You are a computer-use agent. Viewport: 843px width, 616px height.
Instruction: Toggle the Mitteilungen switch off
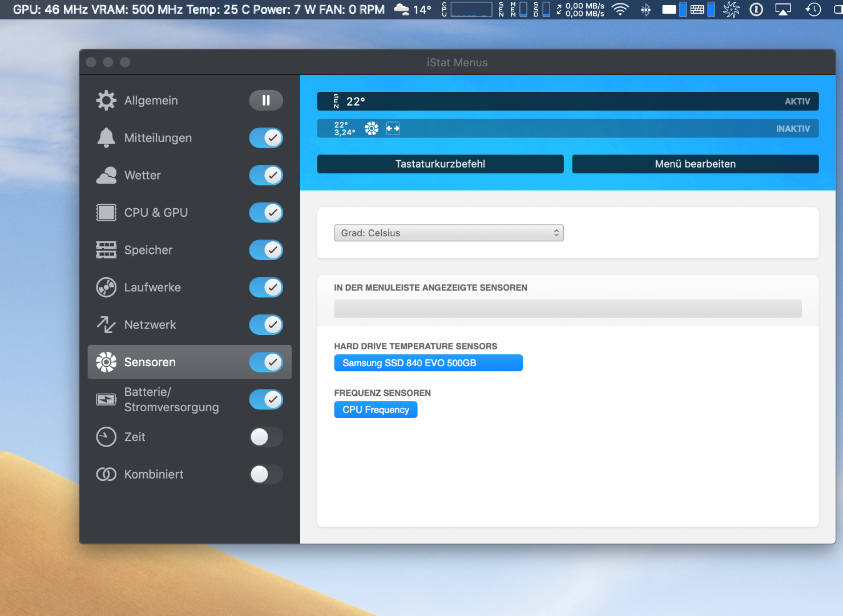(266, 138)
